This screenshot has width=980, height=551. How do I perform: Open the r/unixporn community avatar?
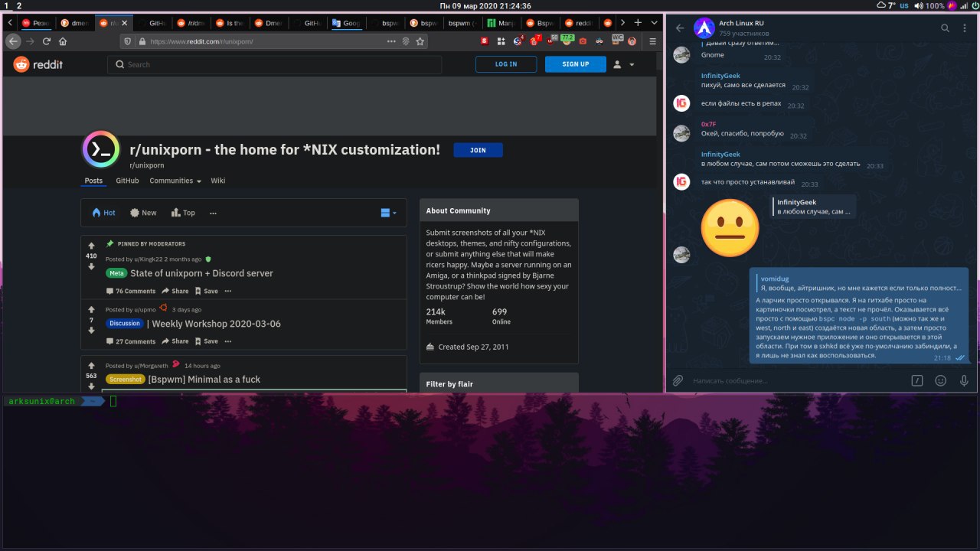pos(101,149)
